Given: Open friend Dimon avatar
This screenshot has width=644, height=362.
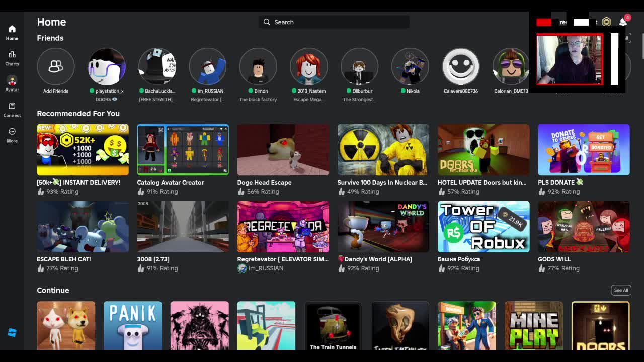Looking at the screenshot, I should (x=258, y=66).
